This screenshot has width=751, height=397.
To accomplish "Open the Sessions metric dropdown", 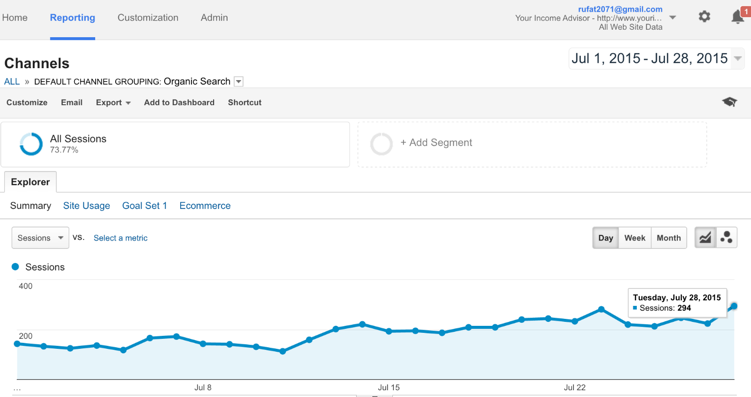I will point(40,238).
